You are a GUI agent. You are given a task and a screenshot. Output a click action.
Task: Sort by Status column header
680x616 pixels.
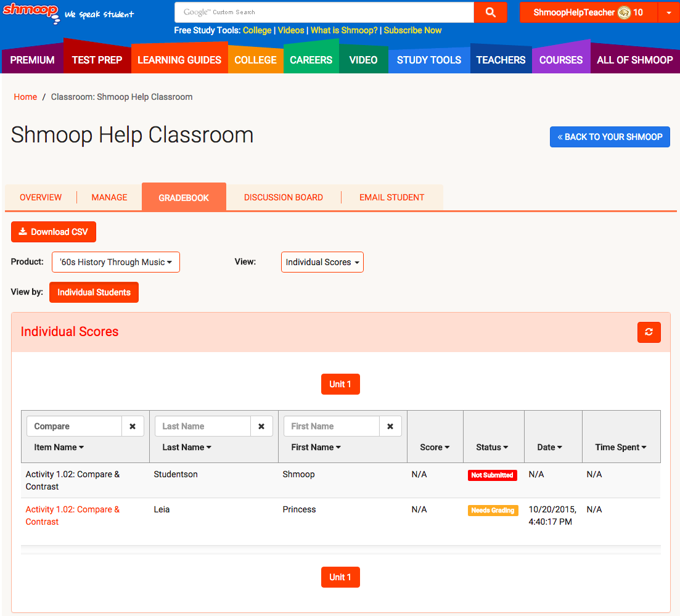[x=492, y=447]
